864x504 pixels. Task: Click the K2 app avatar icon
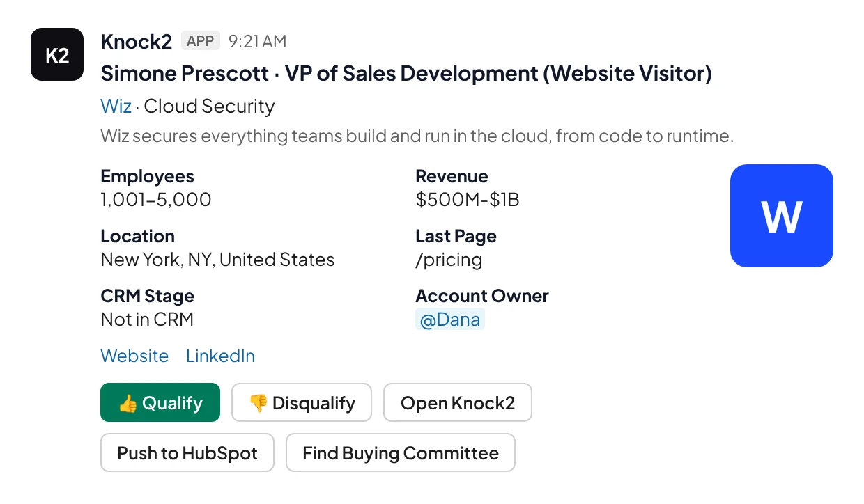pyautogui.click(x=57, y=54)
